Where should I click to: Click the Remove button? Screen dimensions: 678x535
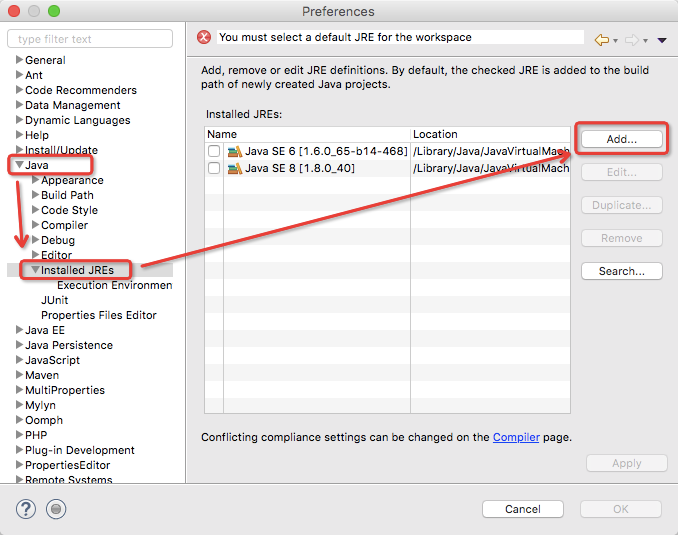621,238
